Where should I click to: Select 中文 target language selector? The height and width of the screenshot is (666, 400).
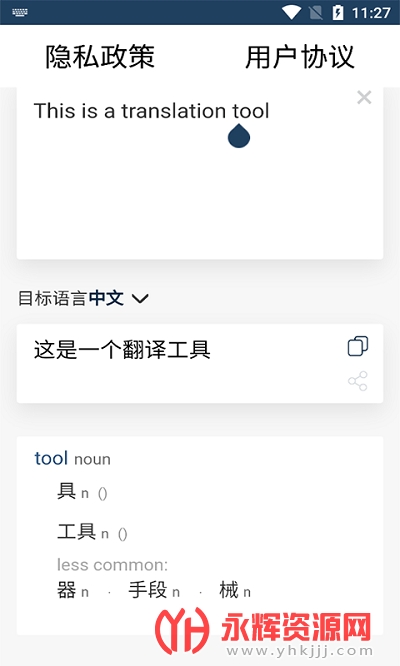pos(106,298)
